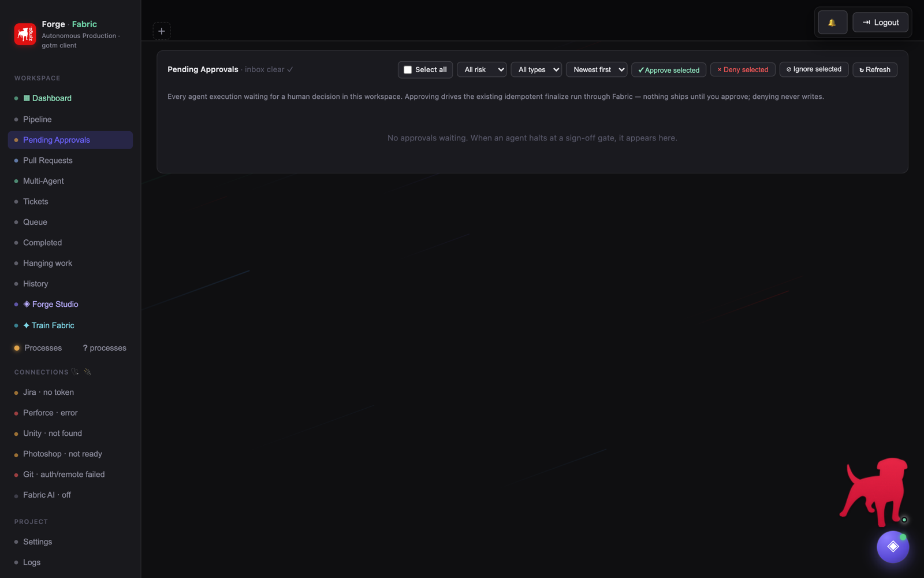Image resolution: width=924 pixels, height=578 pixels.
Task: Click the Pending Approvals panel heading
Action: (203, 69)
